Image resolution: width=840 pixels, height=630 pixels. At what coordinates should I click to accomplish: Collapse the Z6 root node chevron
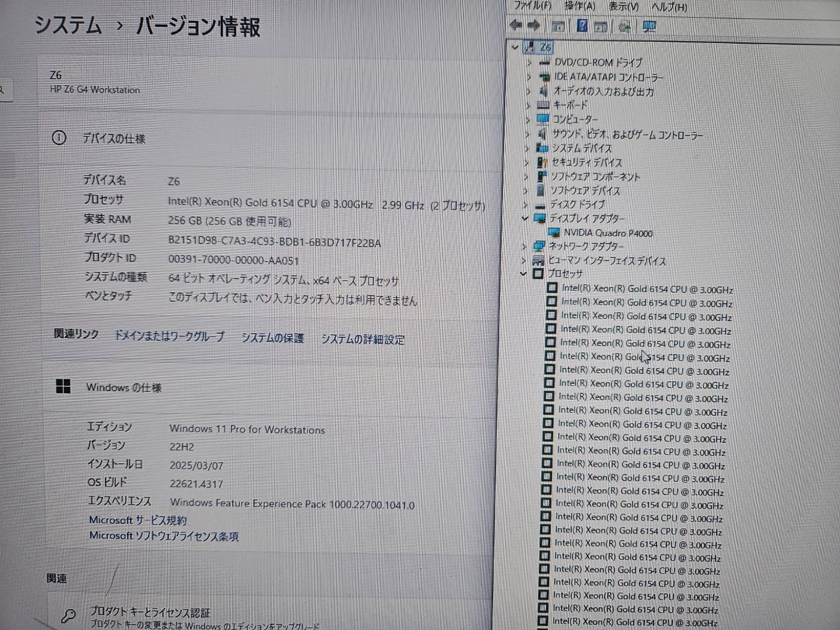tap(515, 47)
